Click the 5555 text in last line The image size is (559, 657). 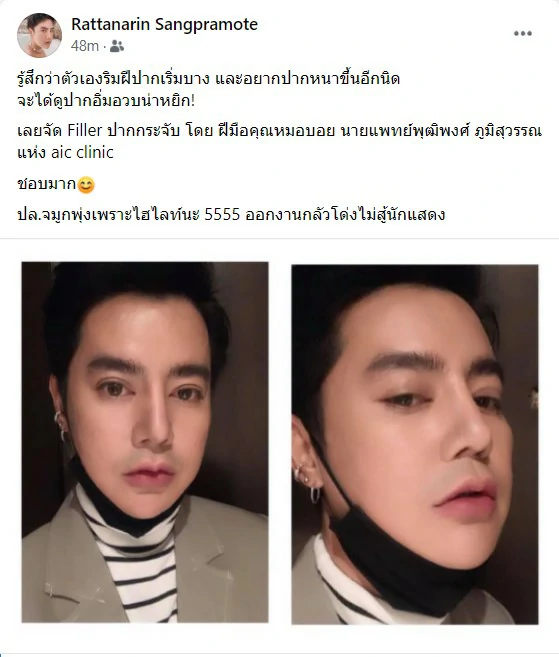point(222,215)
